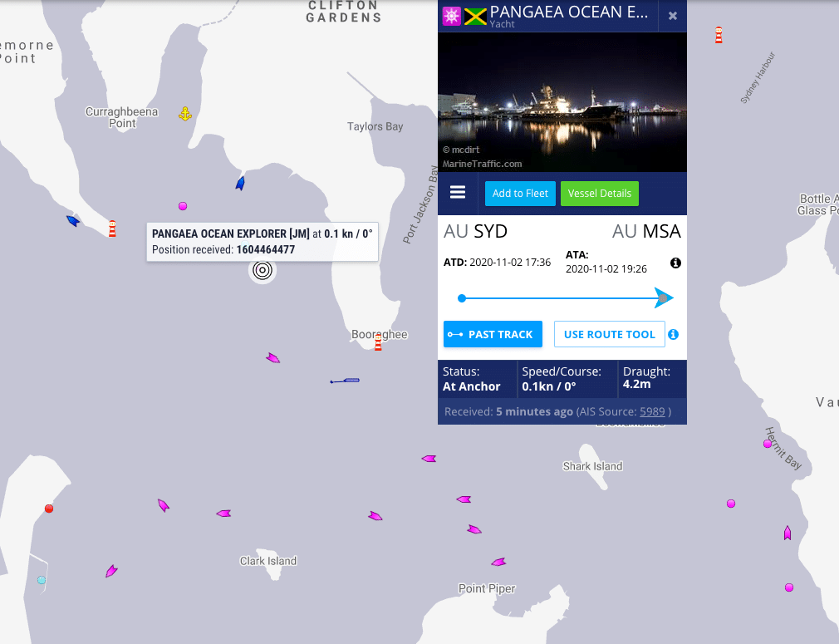This screenshot has height=644, width=839.
Task: Click the pink yacht type icon in header
Action: [x=452, y=16]
